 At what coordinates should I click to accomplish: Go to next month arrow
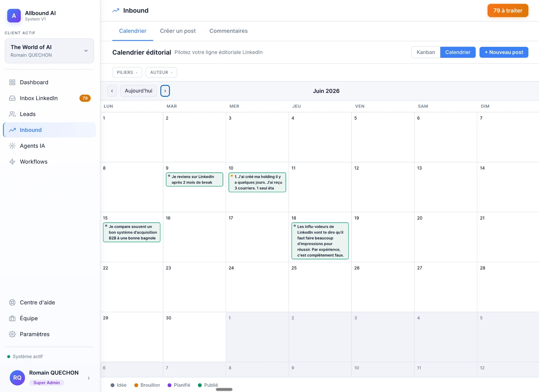[165, 91]
